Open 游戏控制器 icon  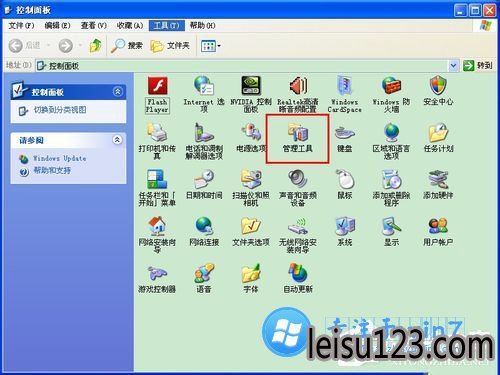pos(157,273)
